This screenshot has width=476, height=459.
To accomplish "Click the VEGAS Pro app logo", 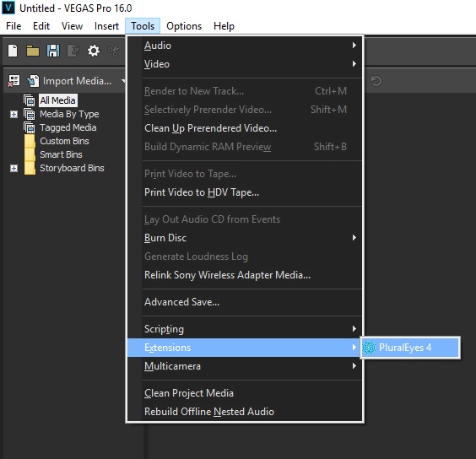I will point(8,8).
